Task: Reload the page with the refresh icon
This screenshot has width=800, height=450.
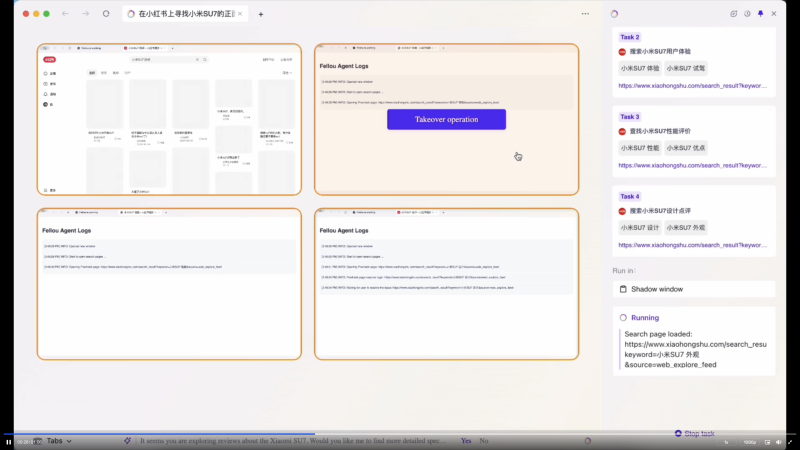Action: (x=106, y=14)
